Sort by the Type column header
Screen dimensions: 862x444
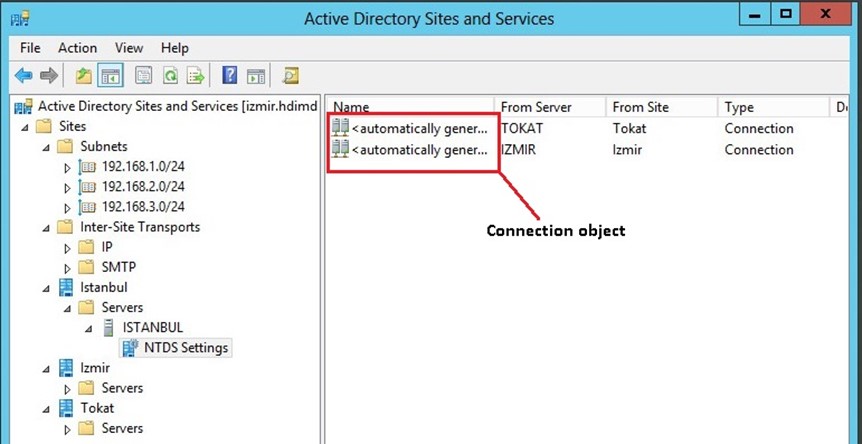(x=772, y=107)
